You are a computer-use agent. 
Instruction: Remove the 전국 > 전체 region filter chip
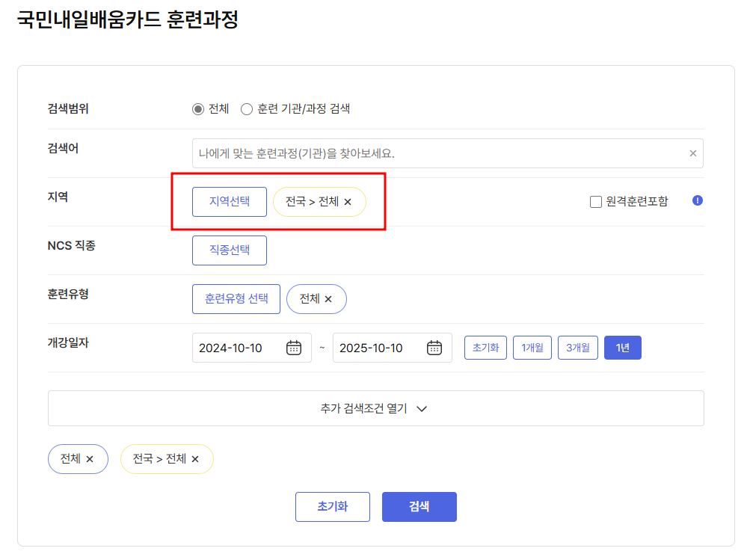347,201
